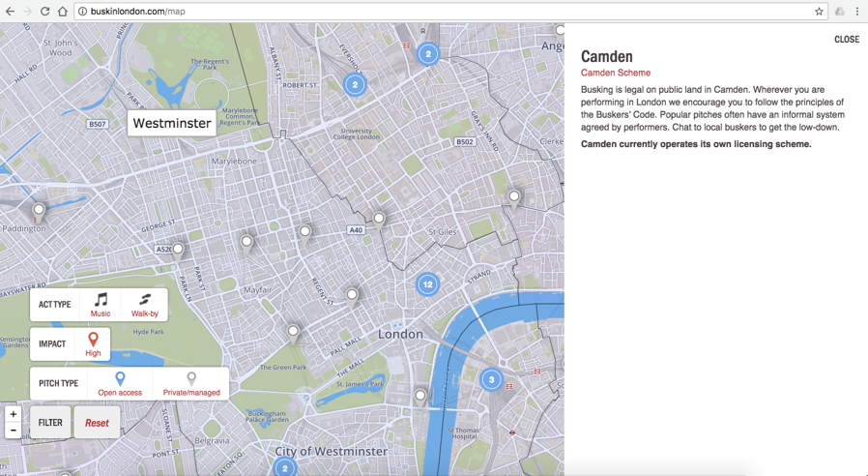Open the cluster marker showing 12 pitches

pyautogui.click(x=427, y=284)
